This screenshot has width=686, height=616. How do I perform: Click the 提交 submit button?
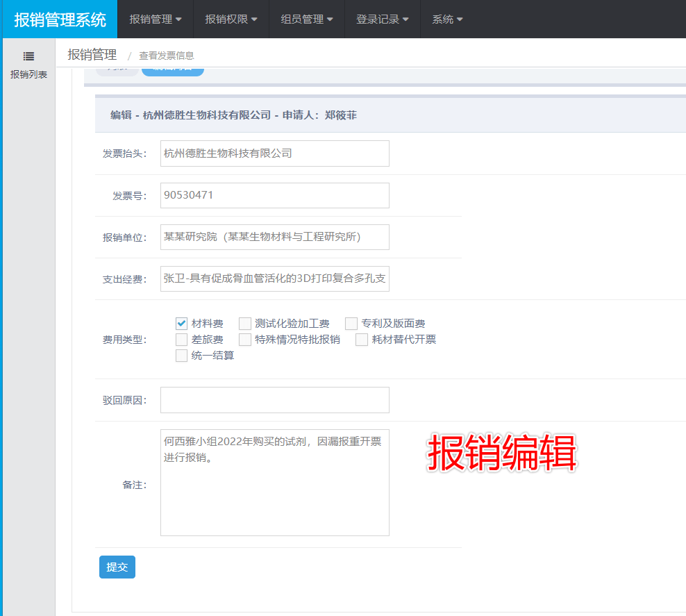click(x=117, y=567)
